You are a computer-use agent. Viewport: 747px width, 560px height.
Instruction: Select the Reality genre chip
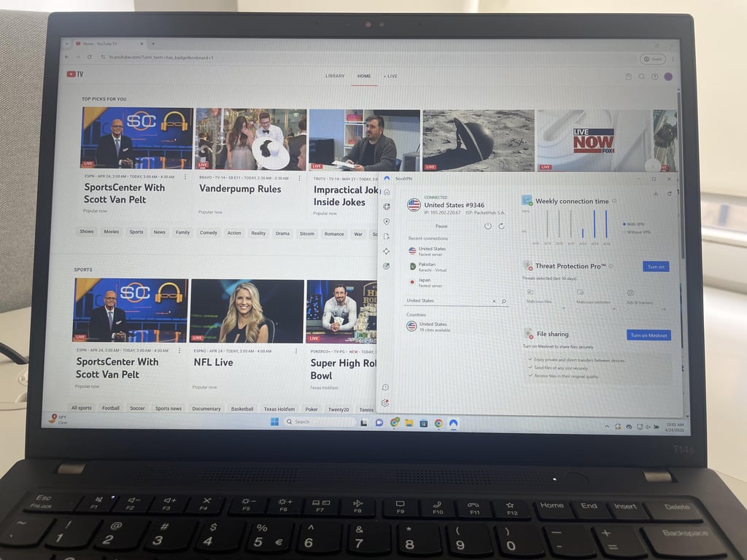pos(258,233)
